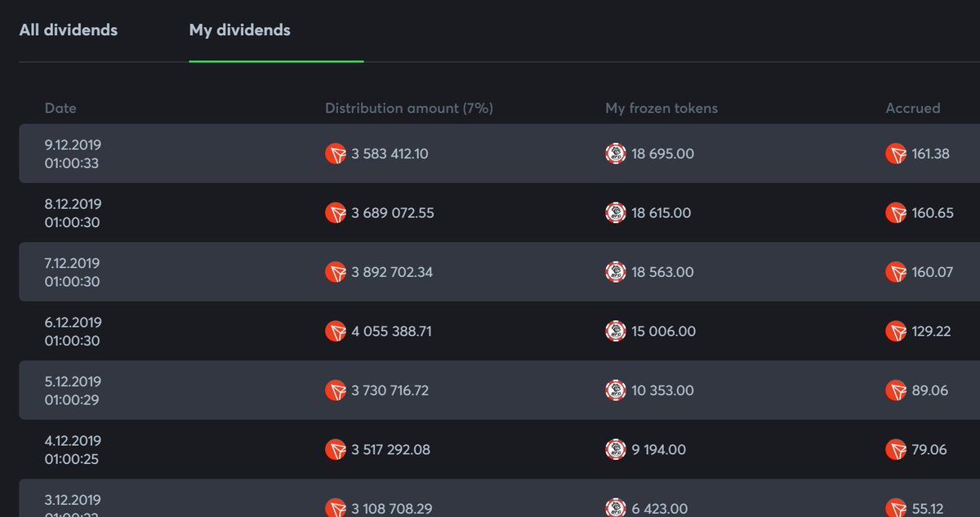The image size is (980, 517).
Task: Click the TRON icon next to 161.38 accrued
Action: (896, 154)
